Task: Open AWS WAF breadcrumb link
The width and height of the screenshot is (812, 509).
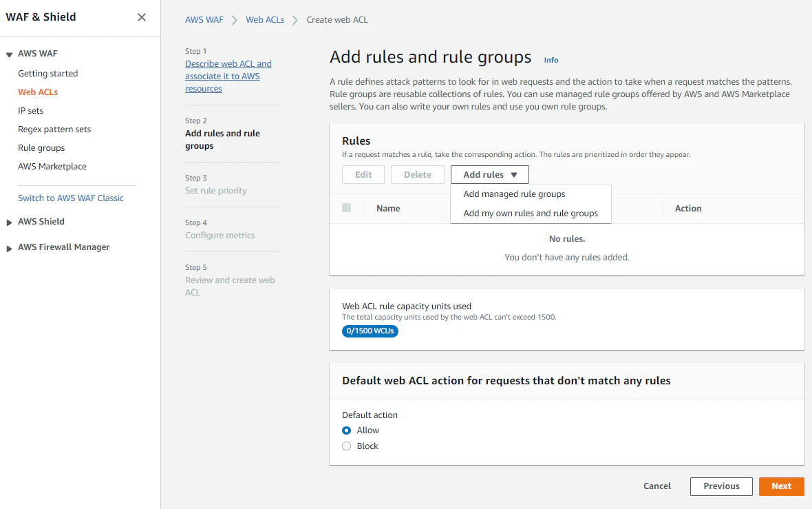Action: click(x=204, y=20)
